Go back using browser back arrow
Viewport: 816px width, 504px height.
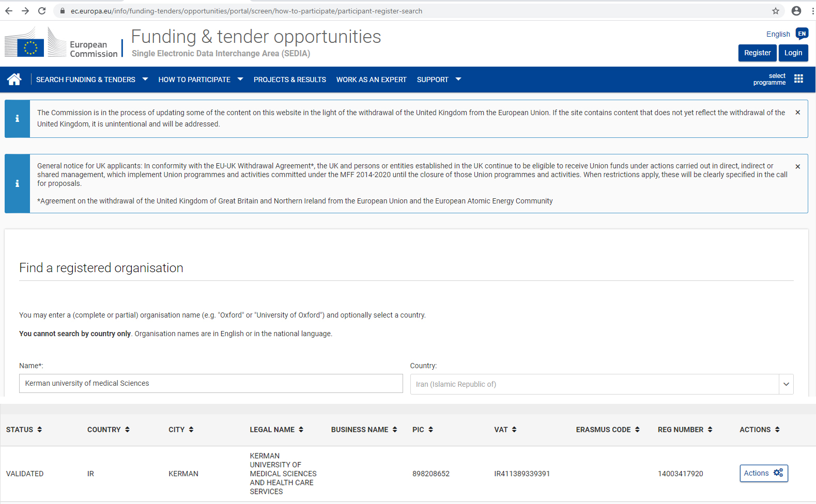pyautogui.click(x=9, y=11)
